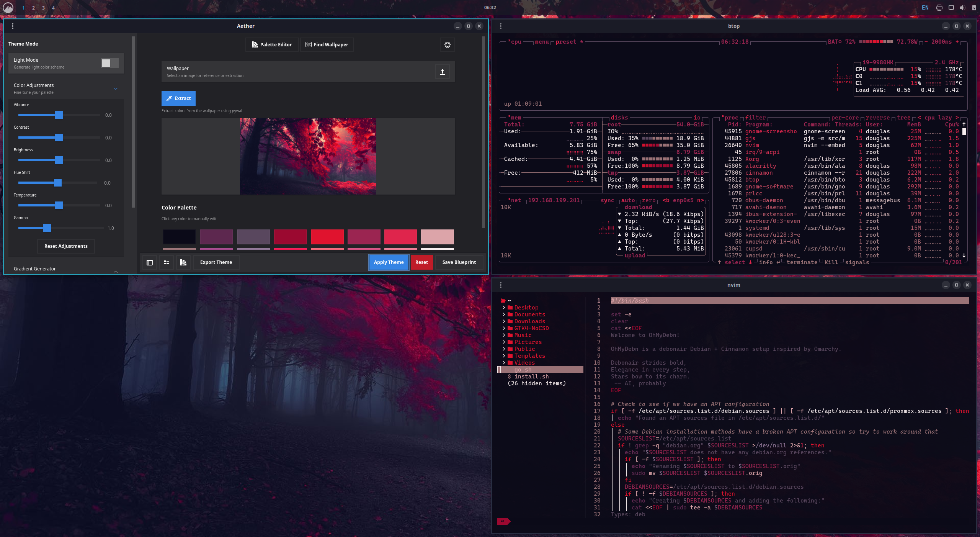Switch to the Find Wallpaper tab
980x537 pixels.
coord(327,45)
